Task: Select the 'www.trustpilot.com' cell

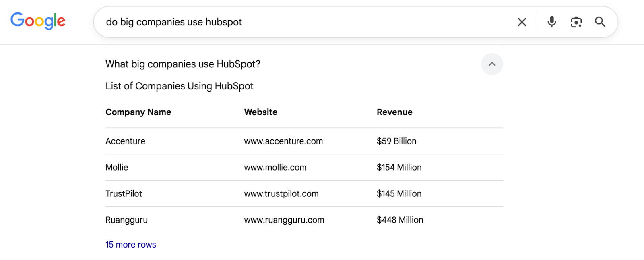Action: [x=281, y=193]
